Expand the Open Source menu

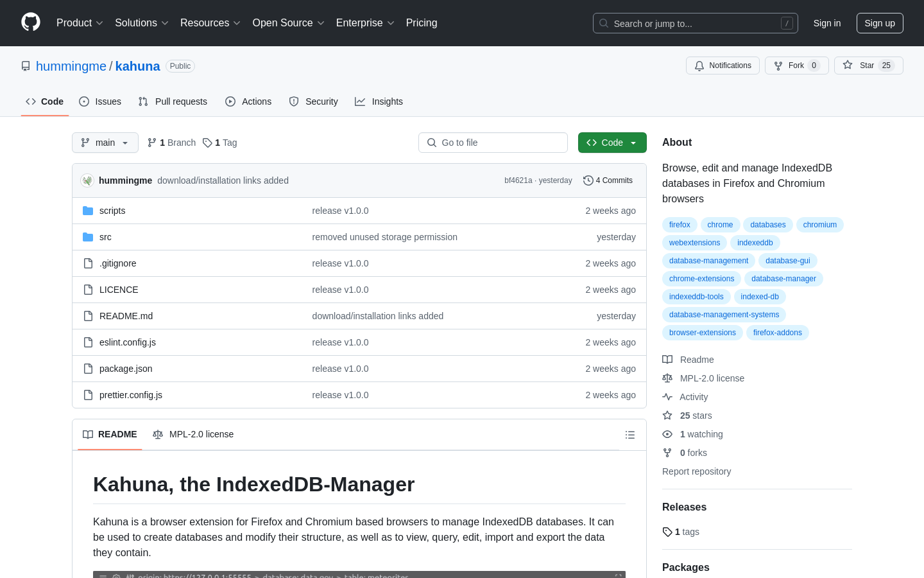pyautogui.click(x=289, y=23)
